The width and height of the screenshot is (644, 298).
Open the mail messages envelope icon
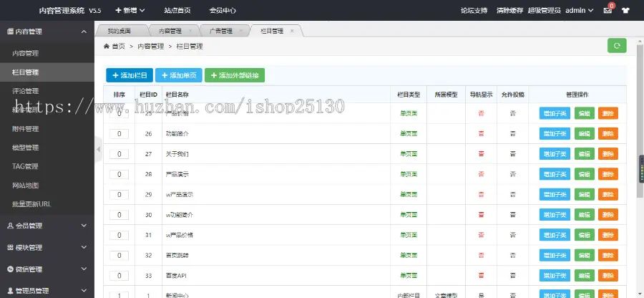607,11
